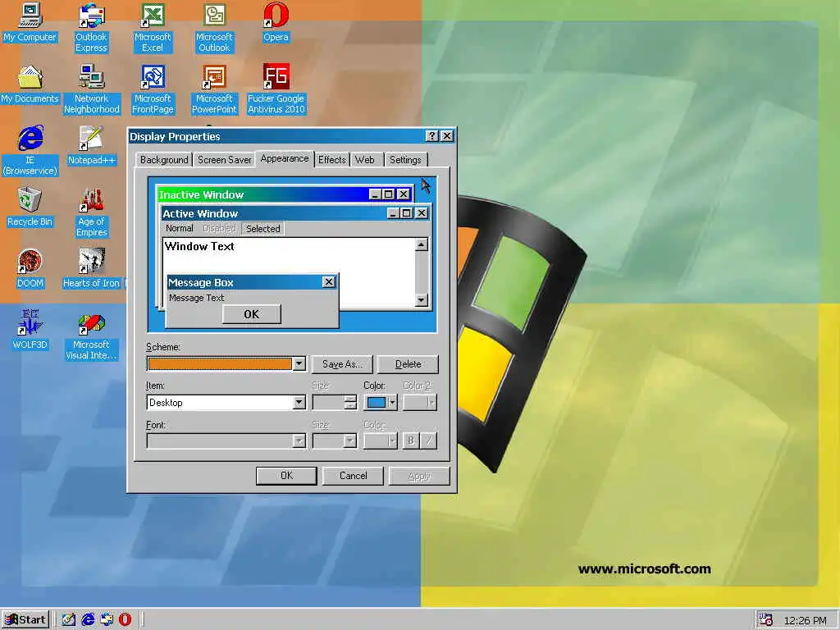The image size is (840, 630).
Task: Click preview scrollbar down arrow
Action: [x=422, y=300]
